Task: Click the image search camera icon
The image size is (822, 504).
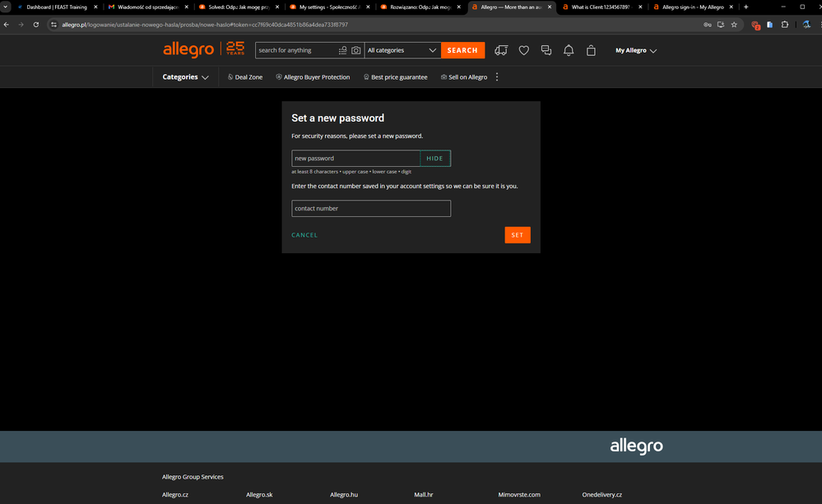Action: 355,50
